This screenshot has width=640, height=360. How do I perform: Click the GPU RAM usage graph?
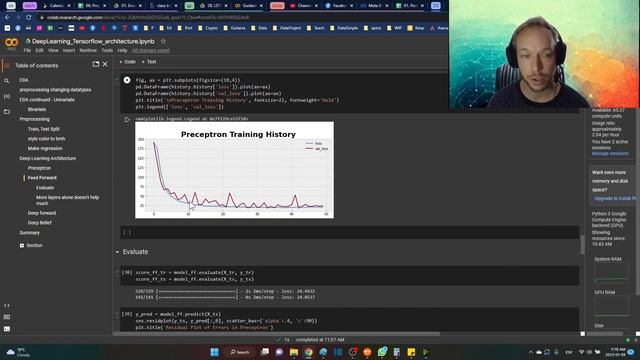611,305
